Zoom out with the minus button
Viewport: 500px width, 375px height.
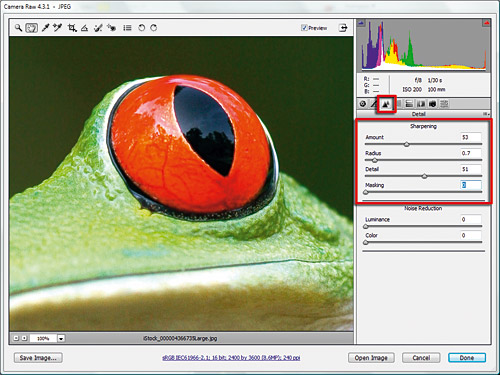[x=16, y=338]
